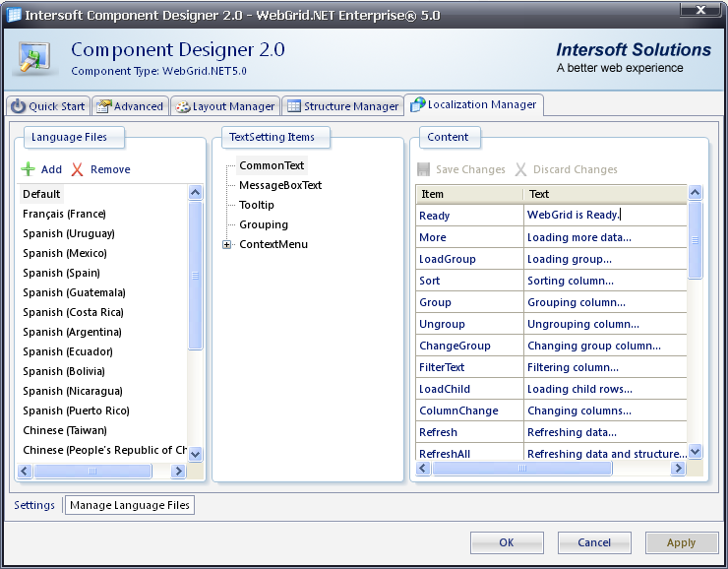Click the 'Loading more data...' cell
Image resolution: width=728 pixels, height=569 pixels.
[605, 237]
